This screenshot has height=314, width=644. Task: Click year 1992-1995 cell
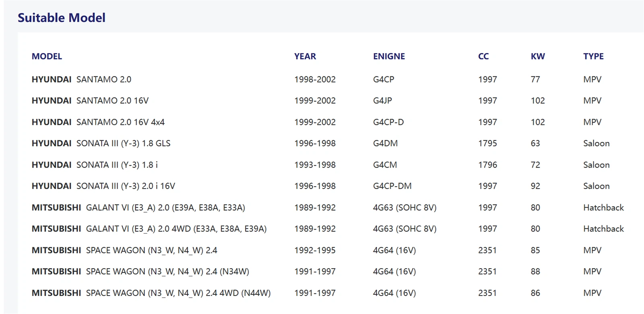(315, 250)
